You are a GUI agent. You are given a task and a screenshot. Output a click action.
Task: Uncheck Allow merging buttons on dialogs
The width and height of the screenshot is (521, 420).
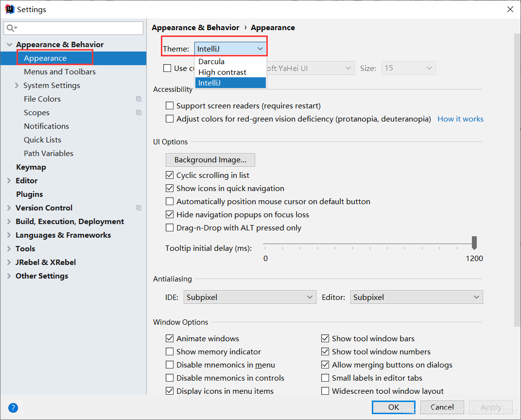click(325, 365)
